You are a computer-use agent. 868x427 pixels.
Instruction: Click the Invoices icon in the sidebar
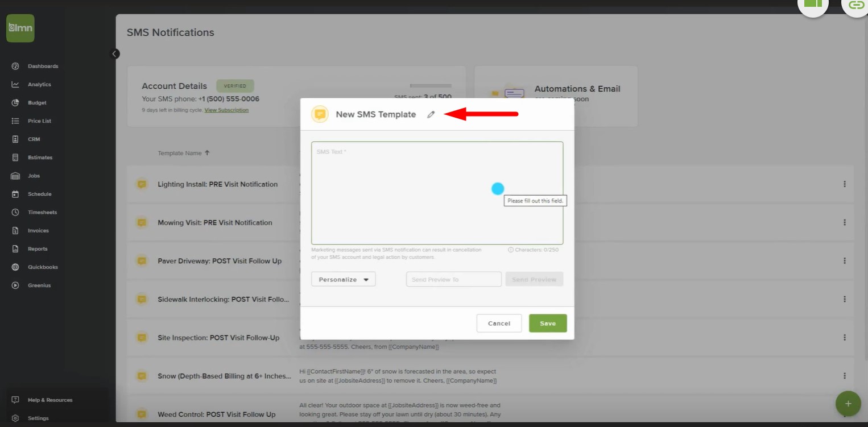(15, 230)
